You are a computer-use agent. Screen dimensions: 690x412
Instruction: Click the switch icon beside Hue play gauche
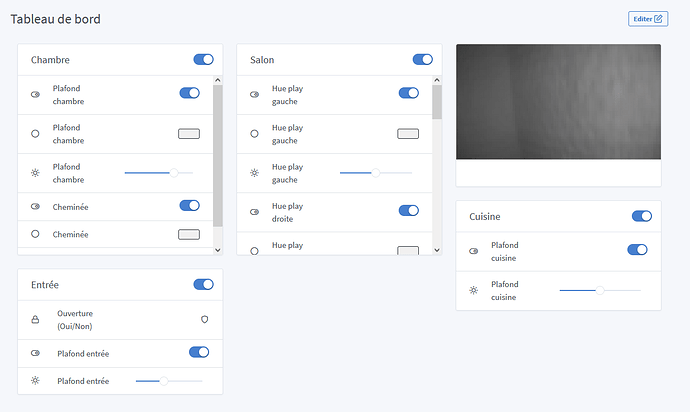254,95
